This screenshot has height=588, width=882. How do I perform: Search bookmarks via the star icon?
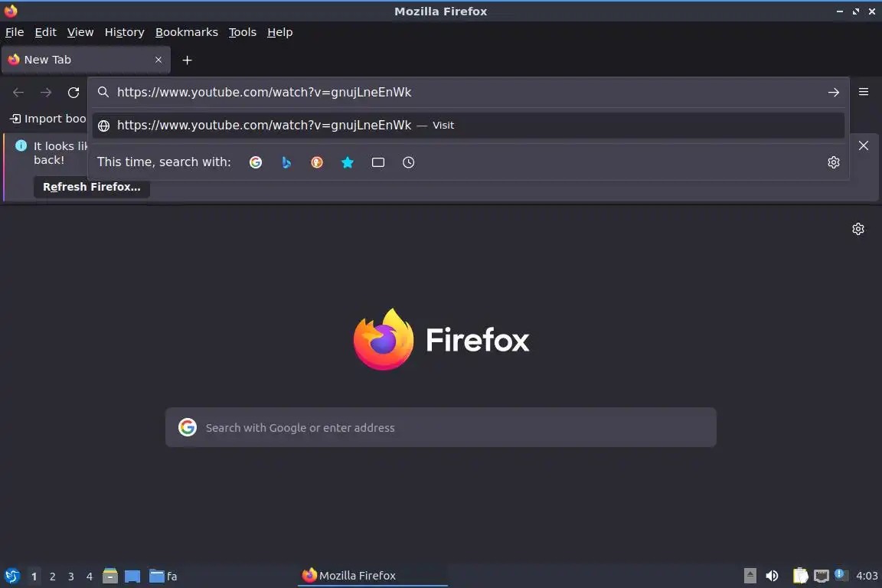coord(348,162)
